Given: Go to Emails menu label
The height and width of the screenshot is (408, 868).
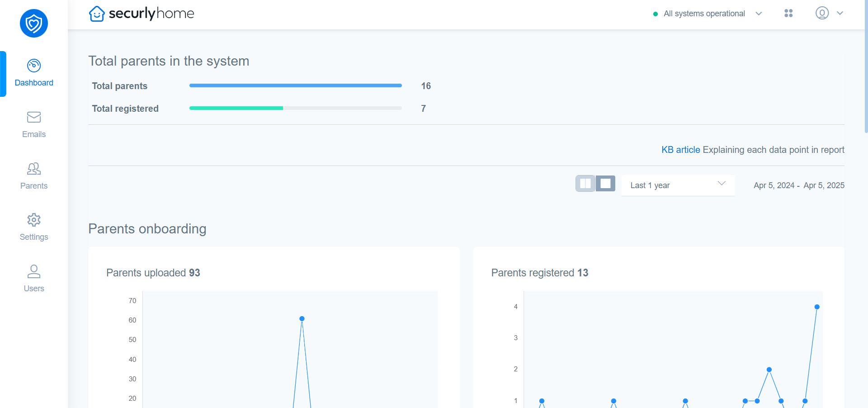Looking at the screenshot, I should pos(34,134).
